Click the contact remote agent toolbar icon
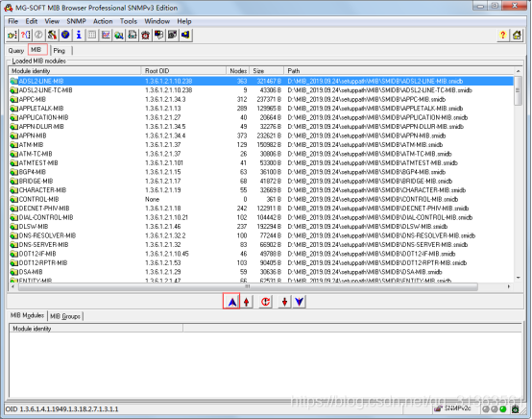The height and width of the screenshot is (419, 532). (x=12, y=35)
